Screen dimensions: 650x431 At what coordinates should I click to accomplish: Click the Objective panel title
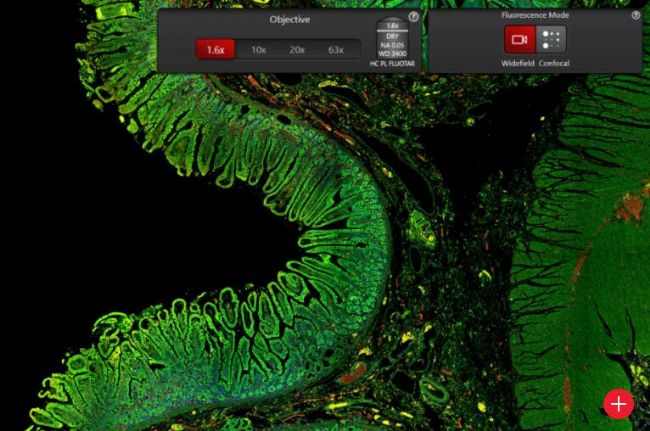click(x=290, y=20)
